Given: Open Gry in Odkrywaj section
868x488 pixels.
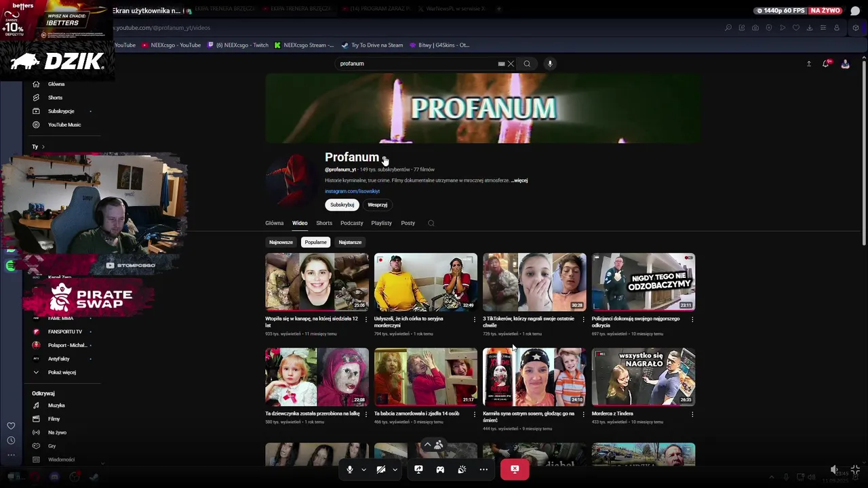Looking at the screenshot, I should [x=52, y=446].
